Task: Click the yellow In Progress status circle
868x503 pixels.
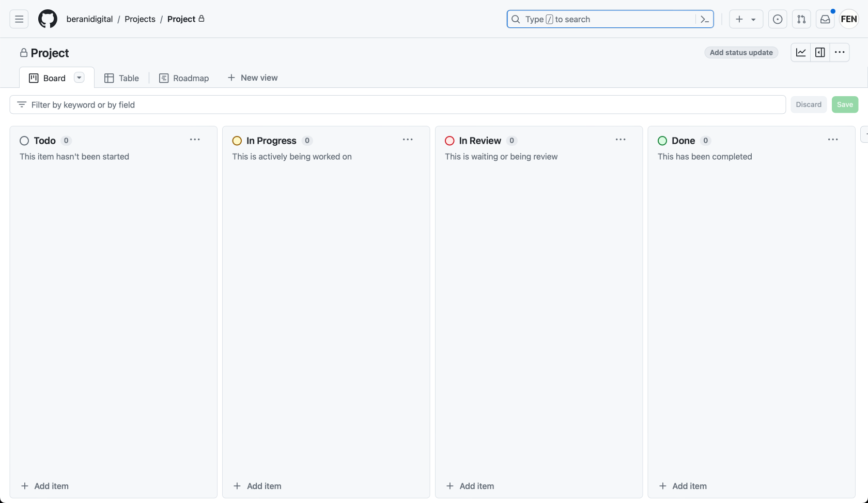Action: pos(237,141)
